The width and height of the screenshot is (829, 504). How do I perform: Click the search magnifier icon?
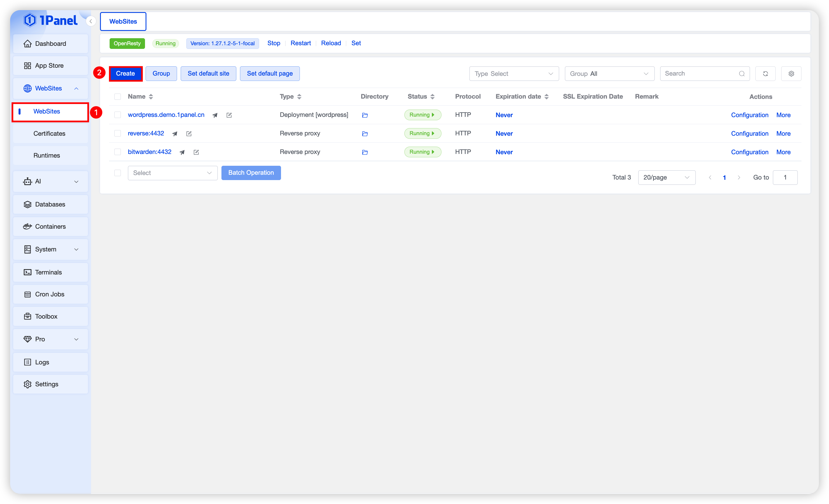742,74
